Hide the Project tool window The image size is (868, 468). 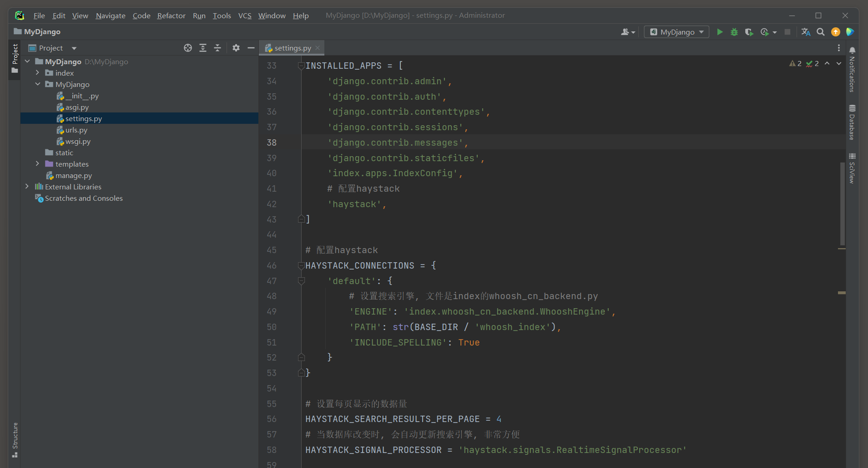251,48
